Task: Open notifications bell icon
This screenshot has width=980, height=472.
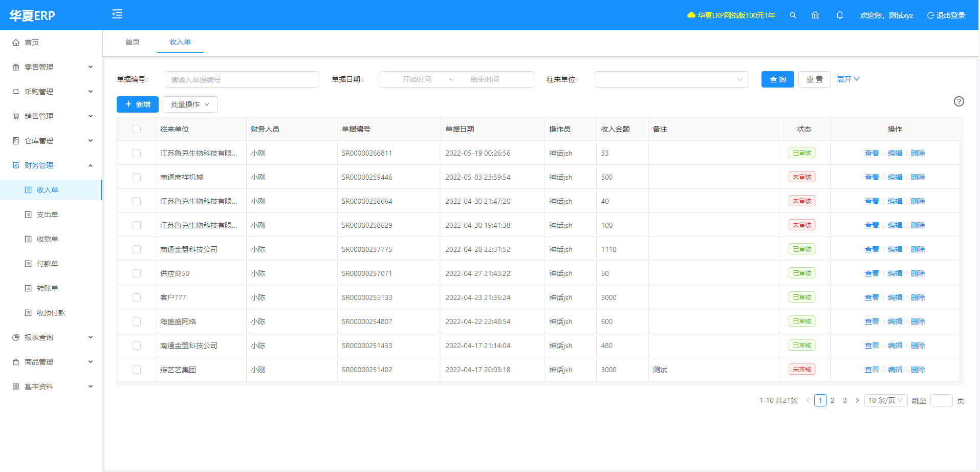Action: [x=840, y=15]
